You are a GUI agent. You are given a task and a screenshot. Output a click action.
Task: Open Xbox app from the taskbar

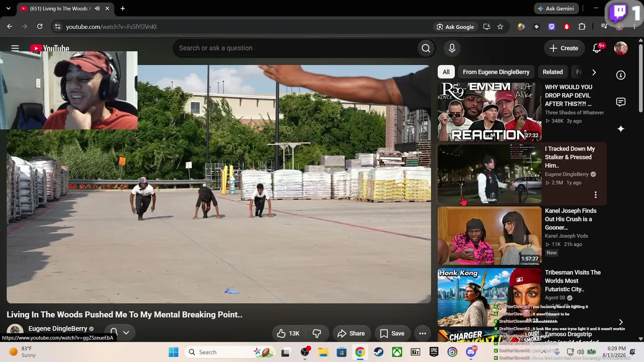coord(397,352)
